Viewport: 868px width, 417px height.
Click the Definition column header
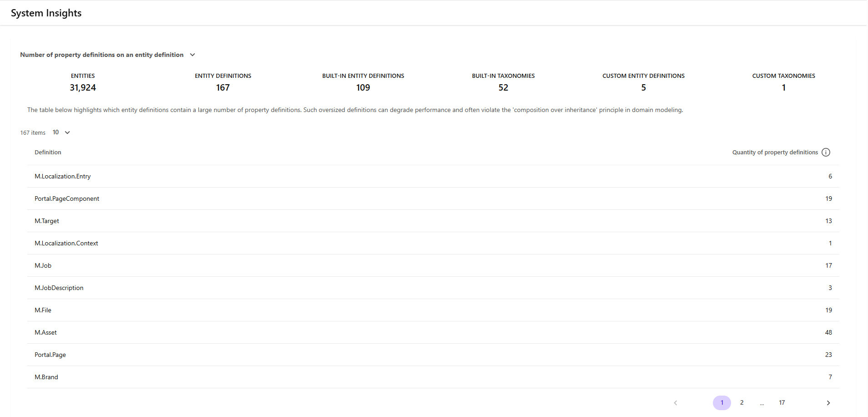[x=48, y=153]
